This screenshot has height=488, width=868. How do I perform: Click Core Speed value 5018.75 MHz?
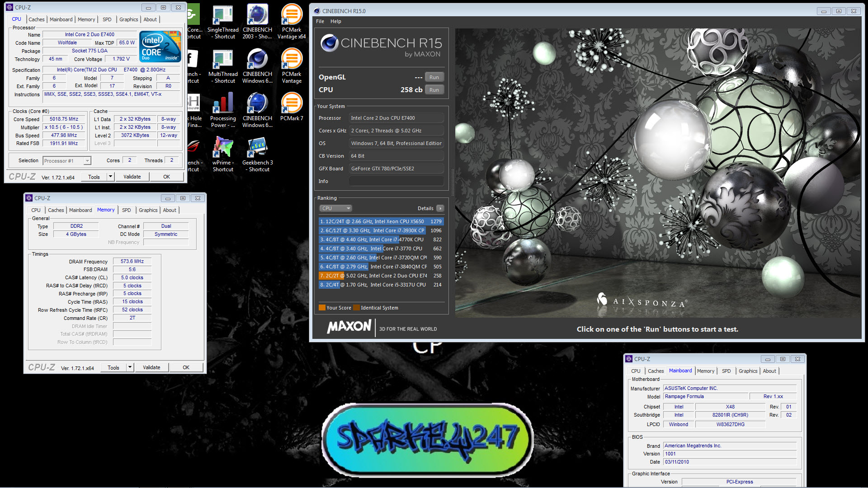(64, 119)
